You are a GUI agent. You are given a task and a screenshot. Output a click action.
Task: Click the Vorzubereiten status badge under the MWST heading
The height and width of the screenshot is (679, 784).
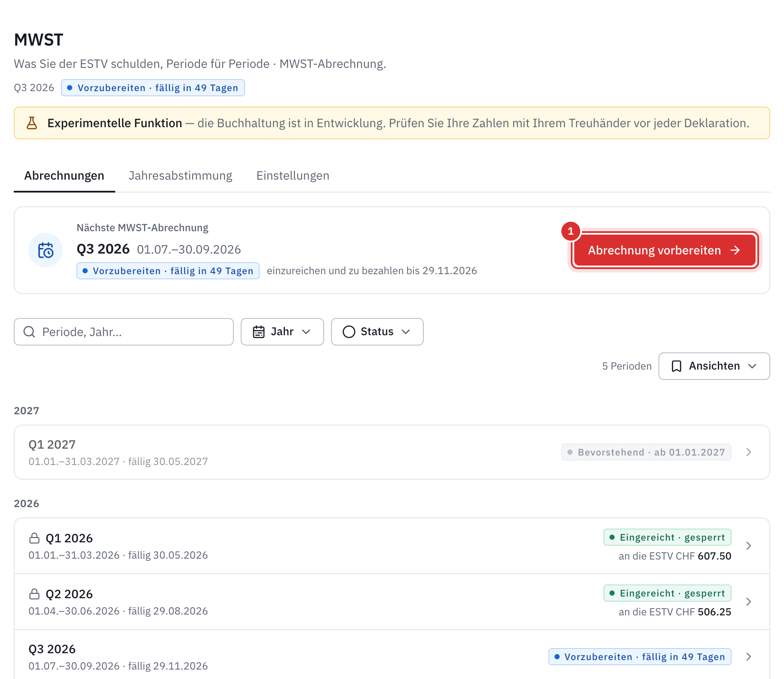(153, 88)
